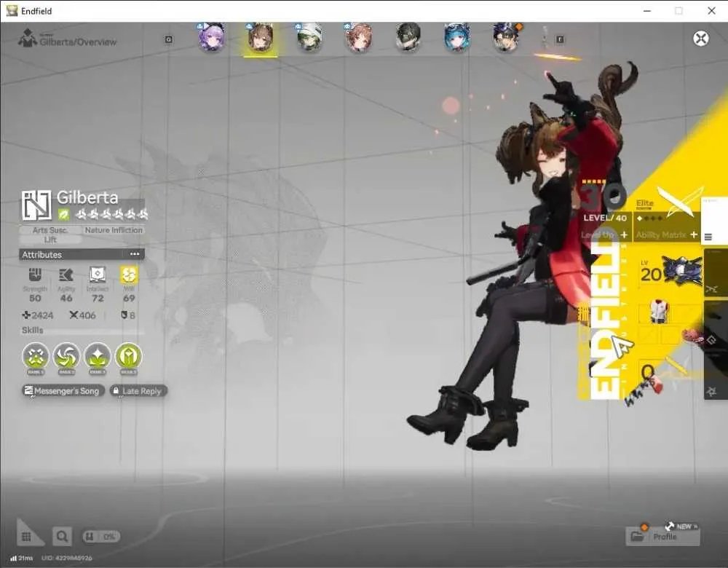Click the 21ms network latency indicator
This screenshot has height=568, width=728.
point(22,558)
